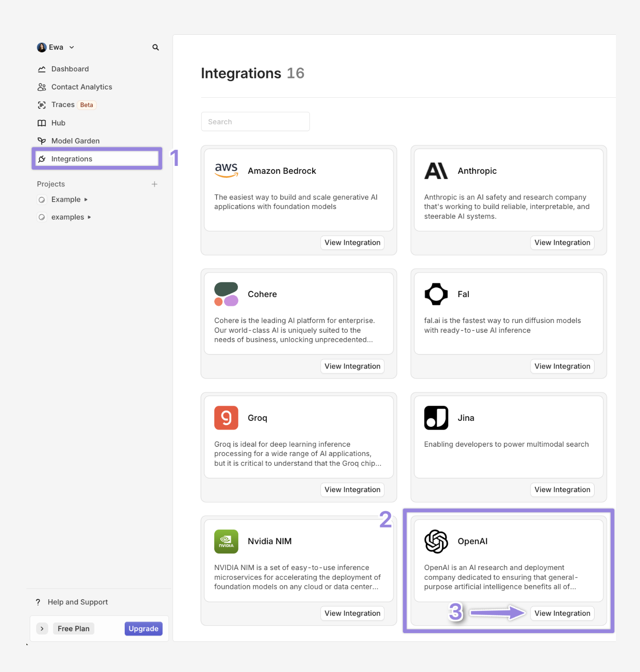View Integration for Fal

point(562,366)
